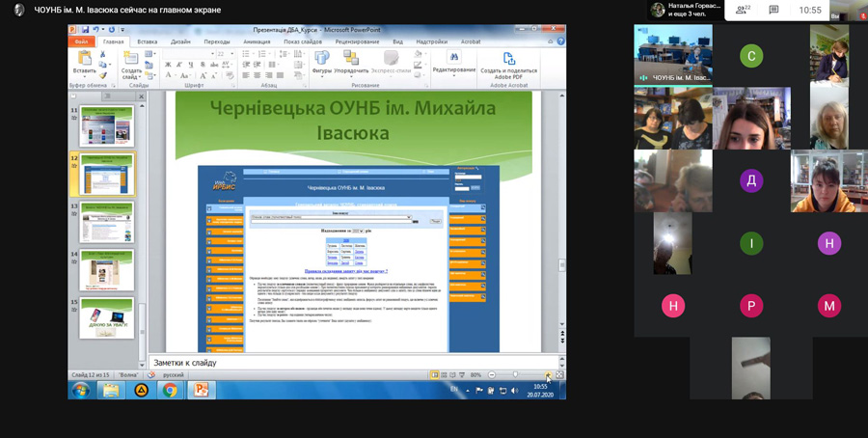Image resolution: width=868 pixels, height=438 pixels.
Task: Click the PowerPoint taskbar icon
Action: [x=200, y=391]
